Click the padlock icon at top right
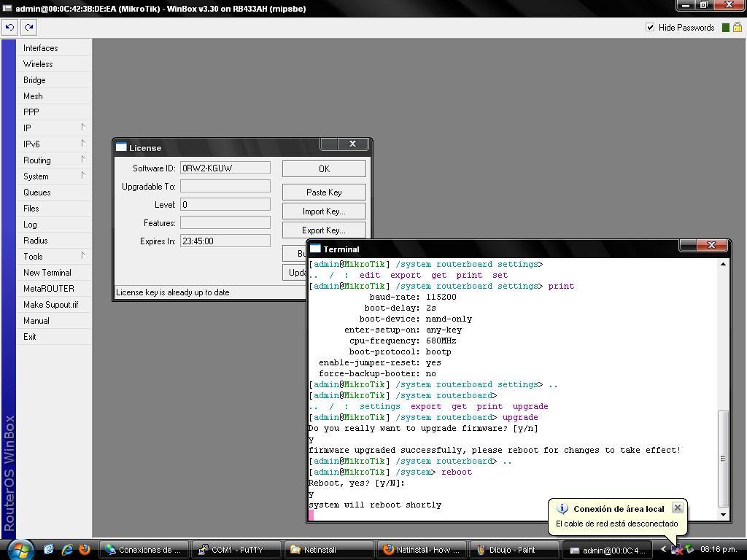Image resolution: width=747 pixels, height=560 pixels. [737, 27]
